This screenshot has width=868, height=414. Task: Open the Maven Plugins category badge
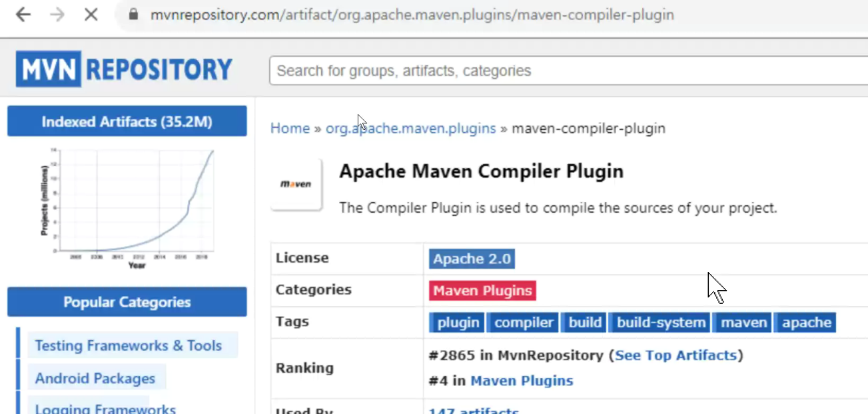click(x=482, y=290)
